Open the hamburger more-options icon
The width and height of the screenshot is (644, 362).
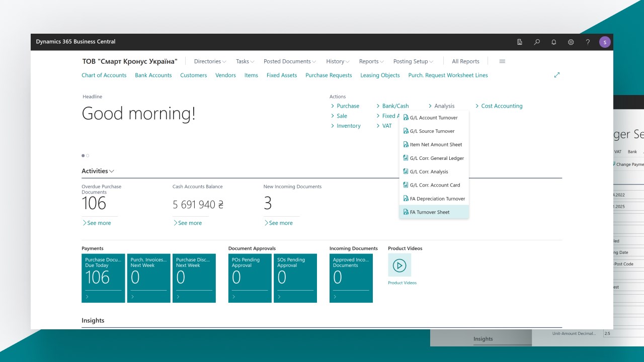(502, 61)
